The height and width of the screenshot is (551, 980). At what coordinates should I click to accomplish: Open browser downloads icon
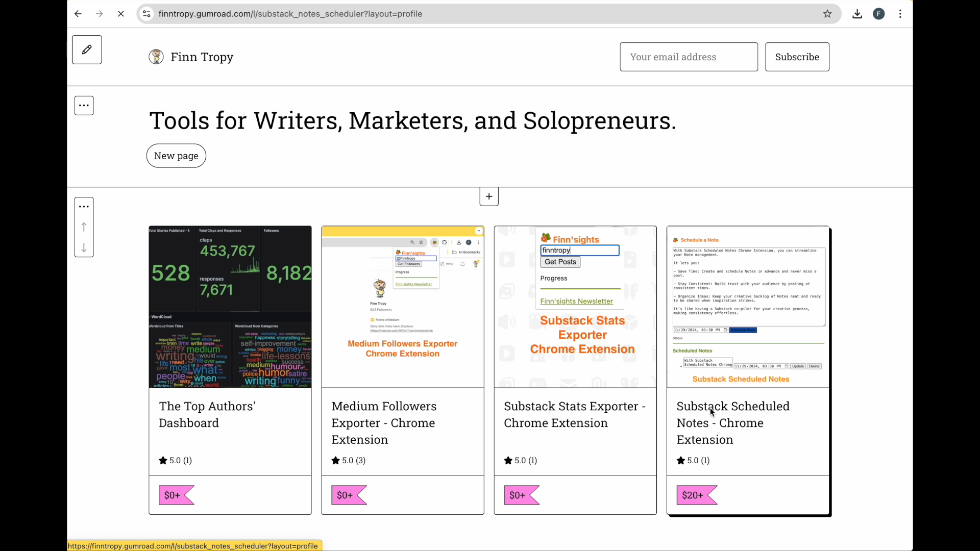click(x=857, y=14)
